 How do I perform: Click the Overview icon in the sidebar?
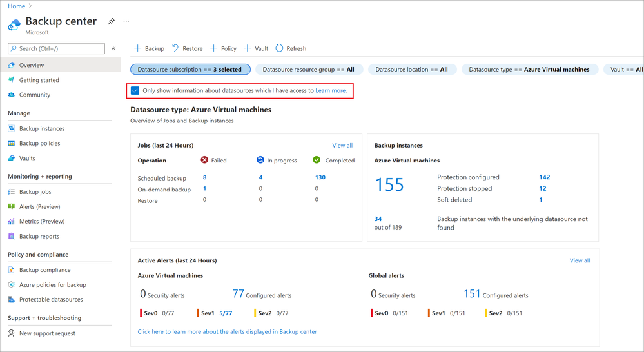tap(12, 65)
